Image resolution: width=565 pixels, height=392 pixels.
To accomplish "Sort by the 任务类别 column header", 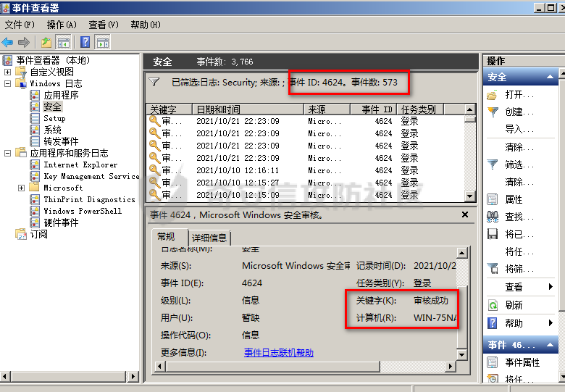I will 420,109.
